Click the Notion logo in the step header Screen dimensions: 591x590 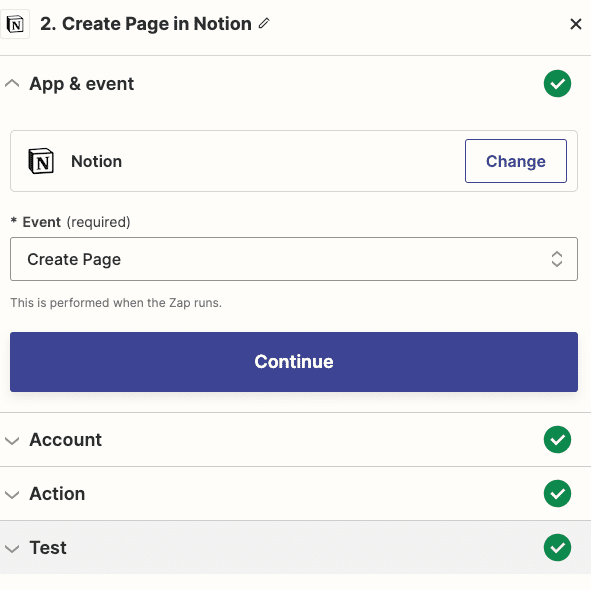(x=15, y=25)
